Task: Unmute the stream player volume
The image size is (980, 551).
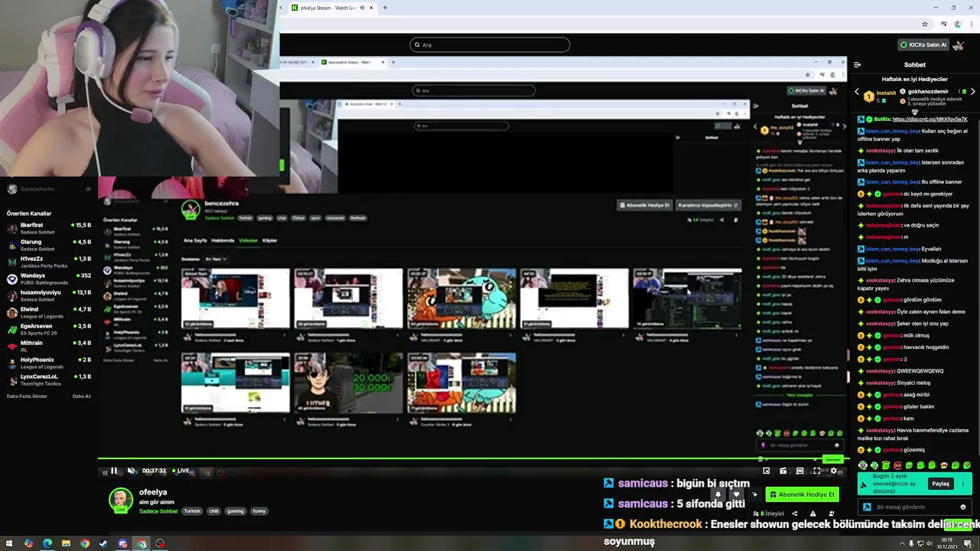Action: click(x=131, y=471)
